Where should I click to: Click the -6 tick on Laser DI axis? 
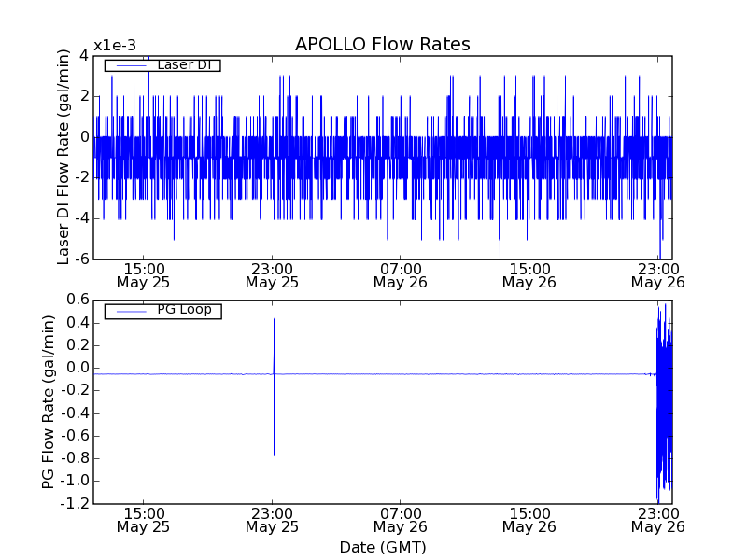pos(82,259)
